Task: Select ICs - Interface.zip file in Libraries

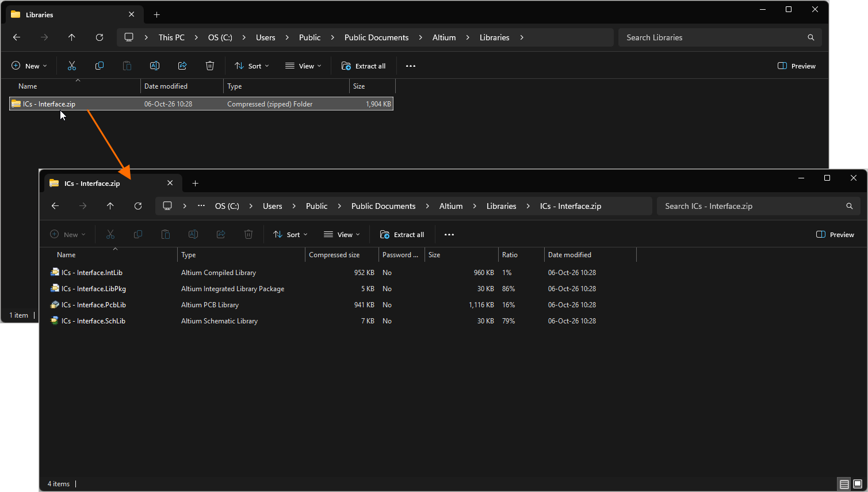Action: (201, 104)
